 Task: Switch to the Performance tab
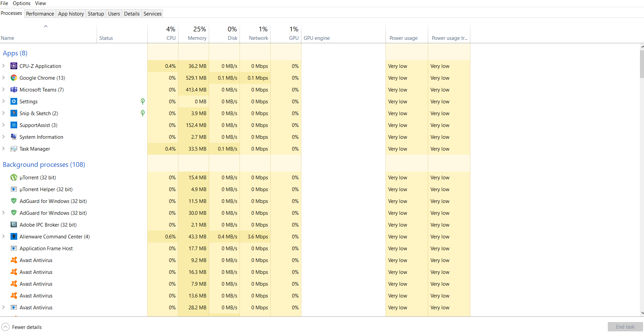(40, 14)
